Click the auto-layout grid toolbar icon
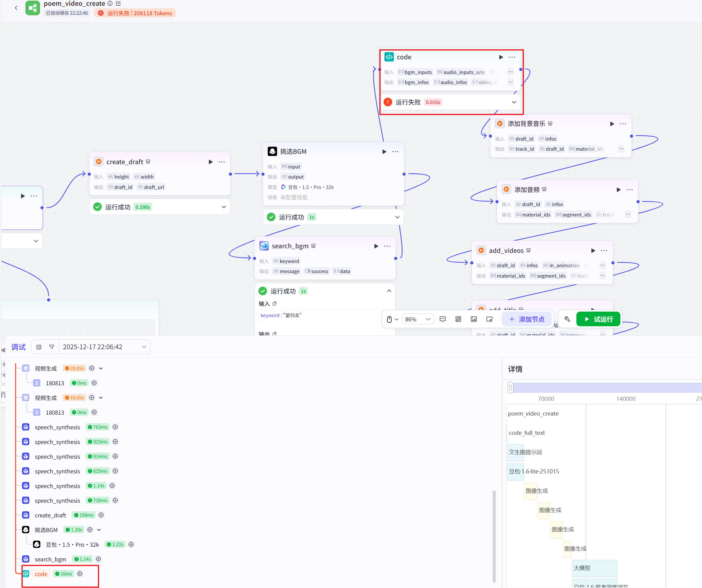This screenshot has height=588, width=702. click(458, 319)
